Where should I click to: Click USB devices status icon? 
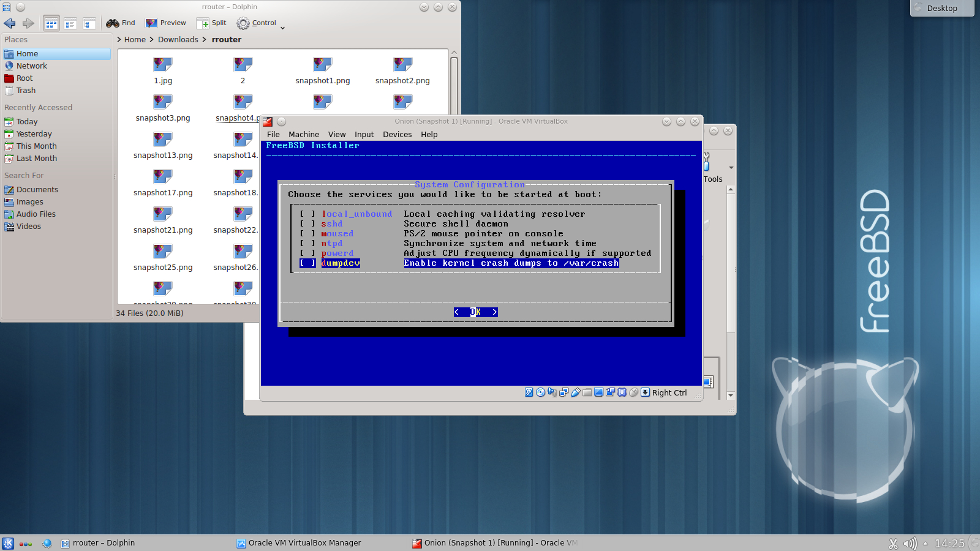coord(575,392)
